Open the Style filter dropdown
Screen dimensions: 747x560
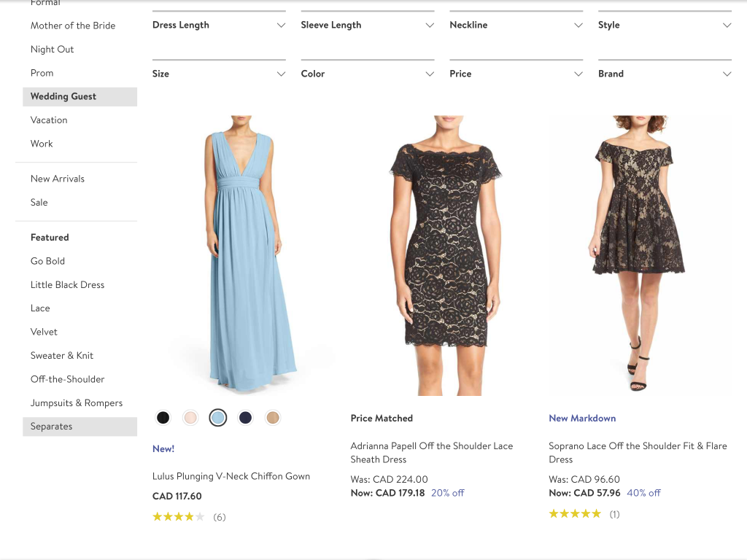click(x=664, y=26)
